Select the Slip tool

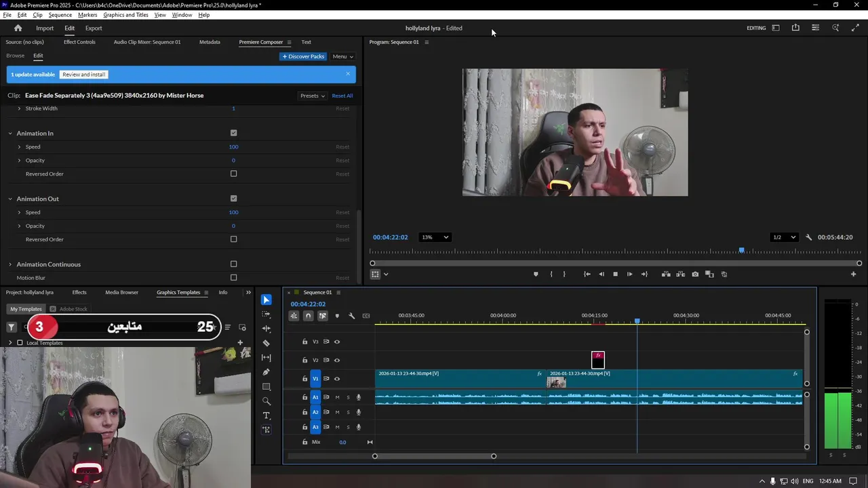[x=267, y=358]
